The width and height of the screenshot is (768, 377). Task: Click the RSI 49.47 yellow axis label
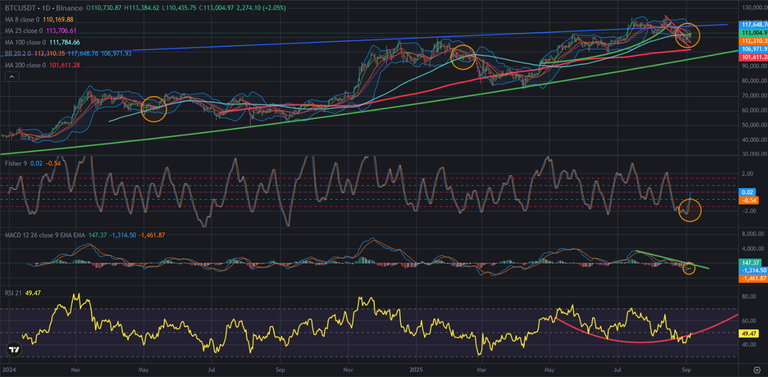click(750, 333)
